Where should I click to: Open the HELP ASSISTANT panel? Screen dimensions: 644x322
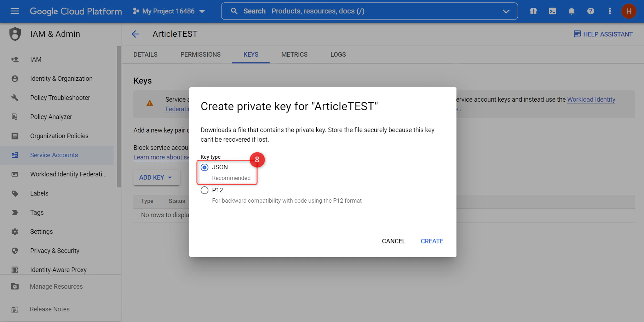603,34
